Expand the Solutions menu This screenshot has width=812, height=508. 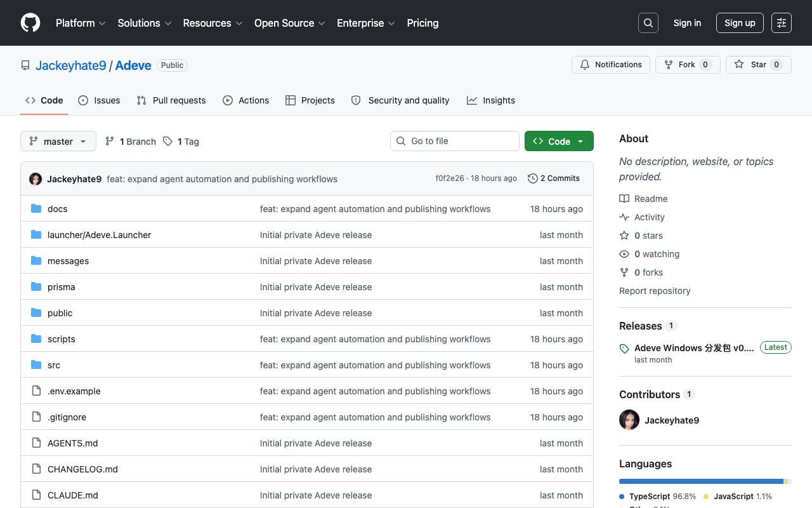click(145, 23)
